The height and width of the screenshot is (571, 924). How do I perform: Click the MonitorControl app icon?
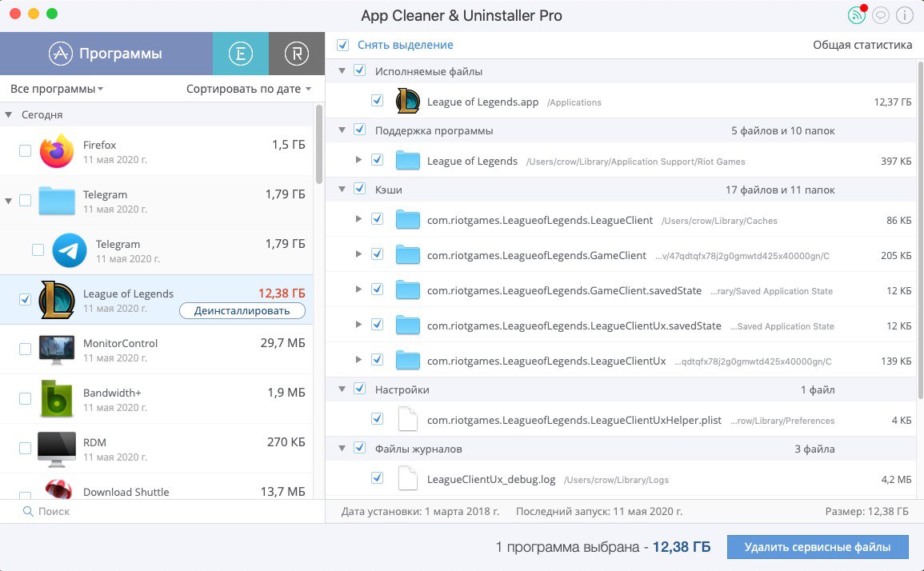pos(57,349)
